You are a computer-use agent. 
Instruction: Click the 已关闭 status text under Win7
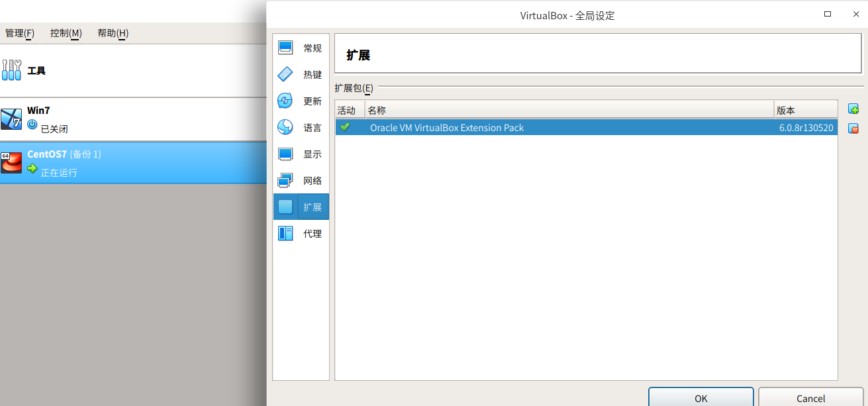click(x=54, y=128)
